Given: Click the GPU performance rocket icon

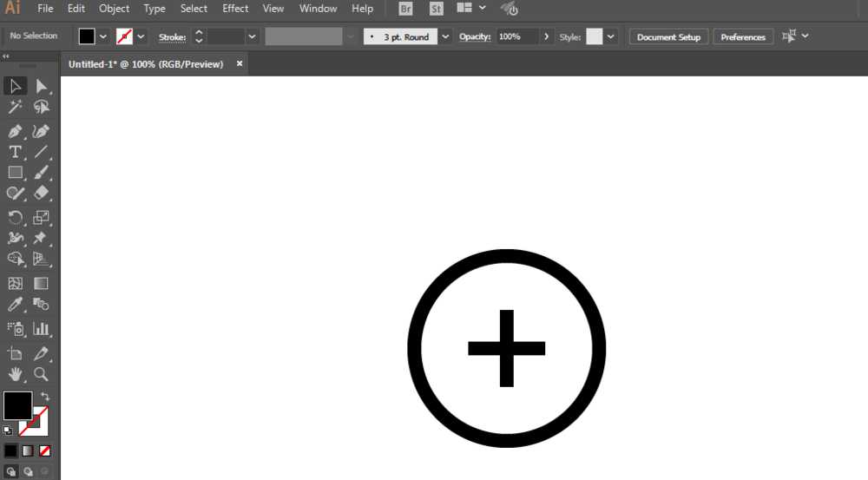Looking at the screenshot, I should [x=510, y=9].
